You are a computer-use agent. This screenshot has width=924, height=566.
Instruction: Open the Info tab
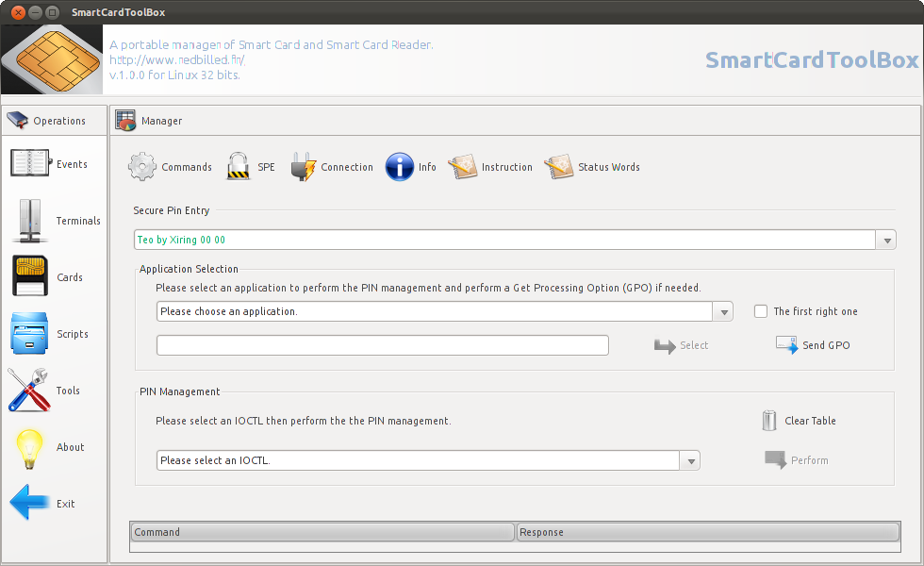pos(400,167)
